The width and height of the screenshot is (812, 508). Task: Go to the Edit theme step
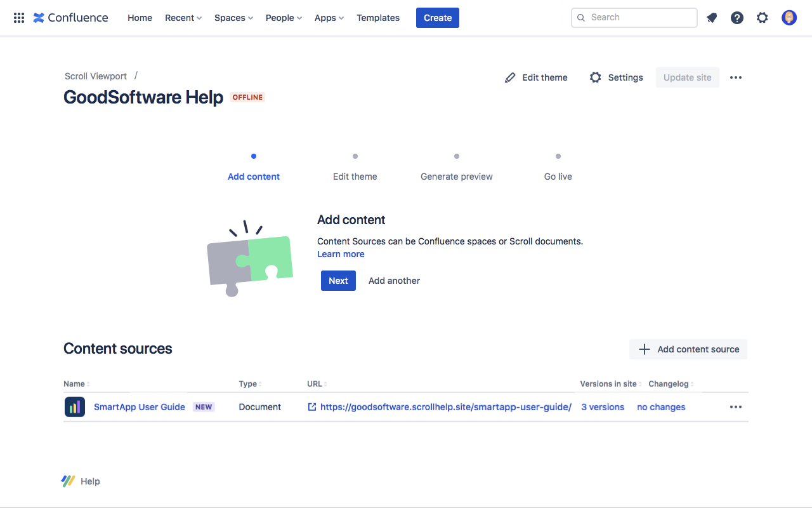pyautogui.click(x=355, y=177)
